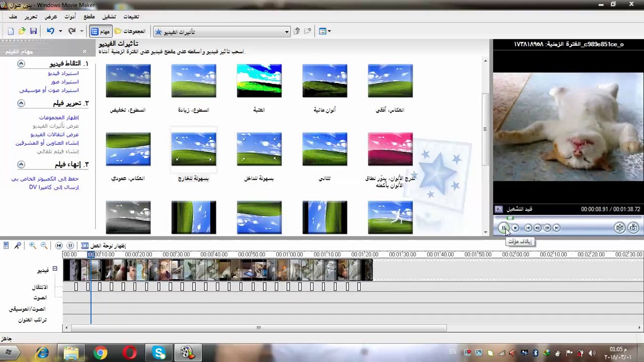This screenshot has width=644, height=362.
Task: Select the Posterize (العتبة) effect thumbnail
Action: pos(259,81)
